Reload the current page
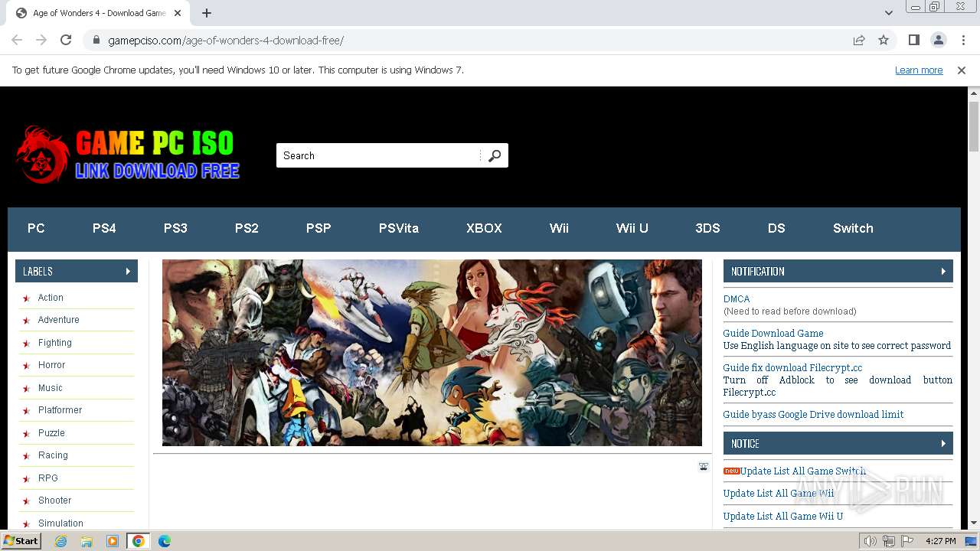This screenshot has height=551, width=980. pyautogui.click(x=66, y=40)
